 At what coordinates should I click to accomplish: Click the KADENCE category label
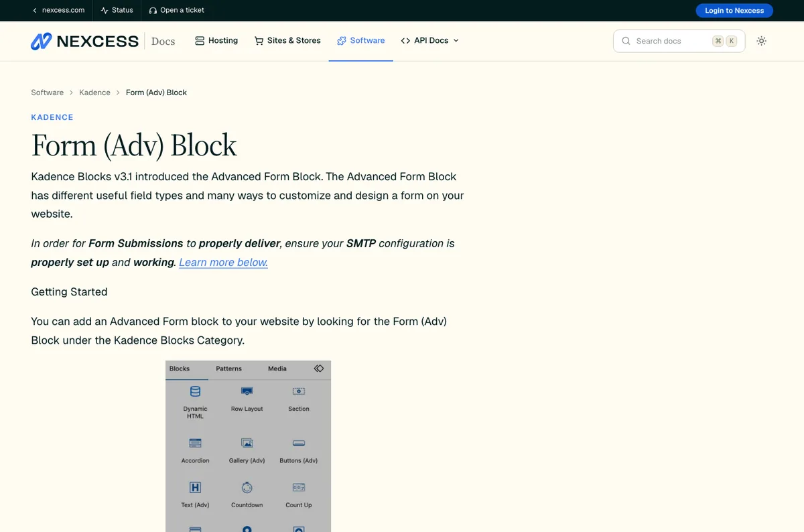click(x=52, y=117)
